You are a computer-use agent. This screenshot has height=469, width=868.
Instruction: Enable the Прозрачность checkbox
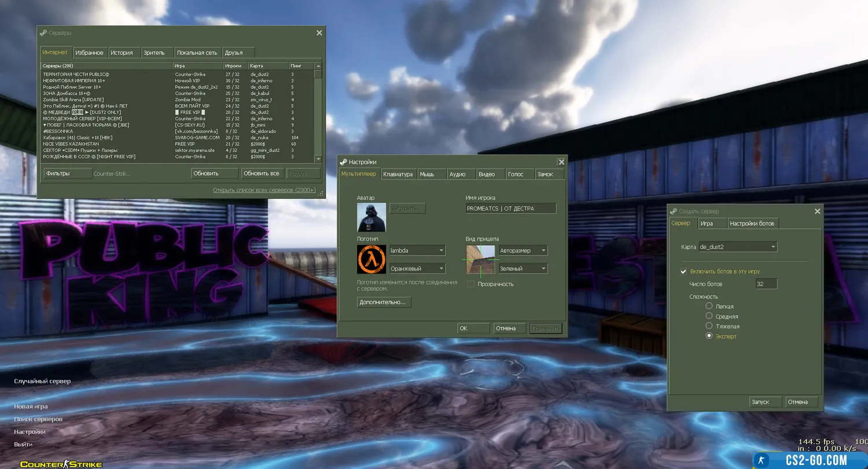pyautogui.click(x=471, y=284)
